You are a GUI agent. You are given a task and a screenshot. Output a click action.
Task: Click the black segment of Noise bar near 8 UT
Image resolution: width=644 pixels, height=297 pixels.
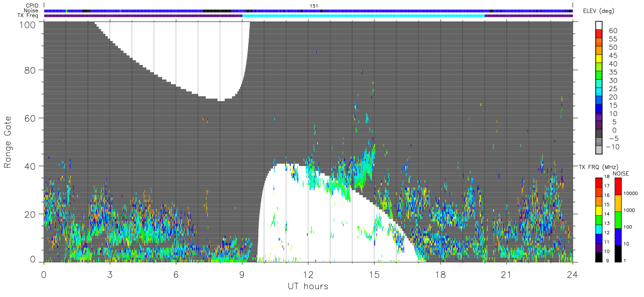[217, 10]
